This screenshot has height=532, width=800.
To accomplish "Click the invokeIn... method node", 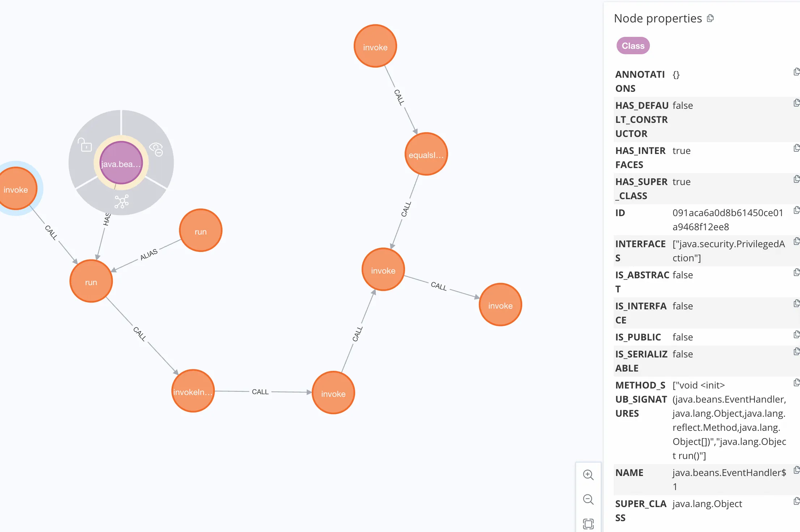I will pyautogui.click(x=193, y=391).
